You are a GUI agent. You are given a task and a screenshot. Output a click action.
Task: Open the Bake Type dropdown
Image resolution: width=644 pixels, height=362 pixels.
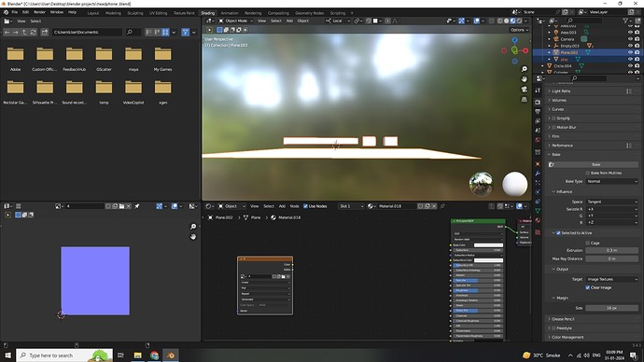[x=612, y=181]
